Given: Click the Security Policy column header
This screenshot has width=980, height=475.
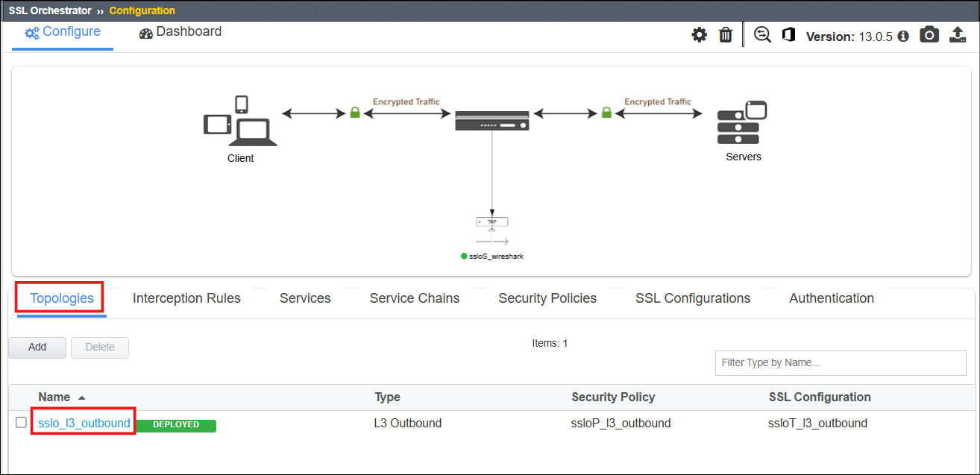Looking at the screenshot, I should coord(613,397).
